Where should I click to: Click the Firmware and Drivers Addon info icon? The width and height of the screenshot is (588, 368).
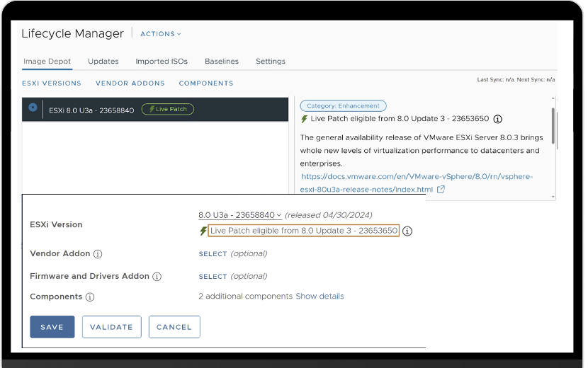coord(157,277)
